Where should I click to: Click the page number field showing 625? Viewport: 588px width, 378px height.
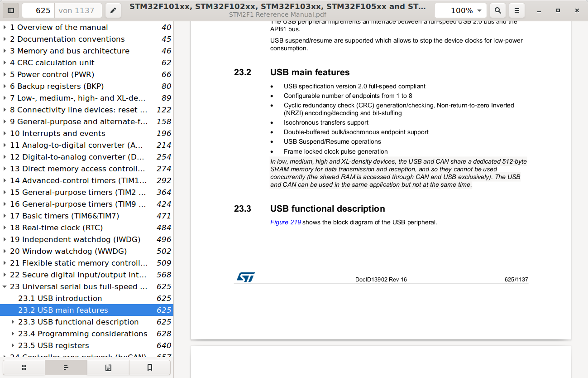point(38,10)
